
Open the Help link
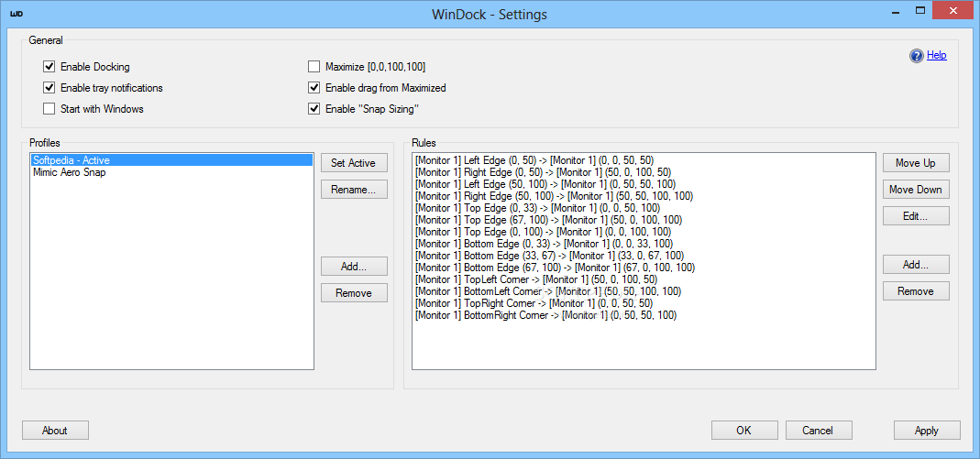click(x=936, y=55)
